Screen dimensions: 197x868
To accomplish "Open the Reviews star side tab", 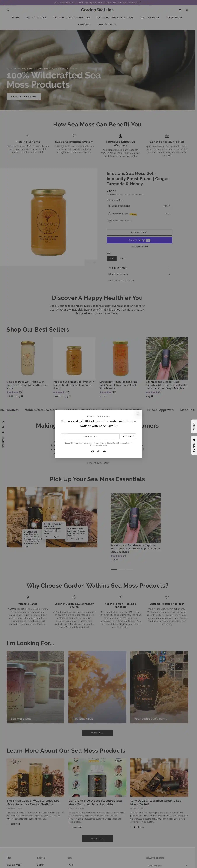I will [194, 445].
